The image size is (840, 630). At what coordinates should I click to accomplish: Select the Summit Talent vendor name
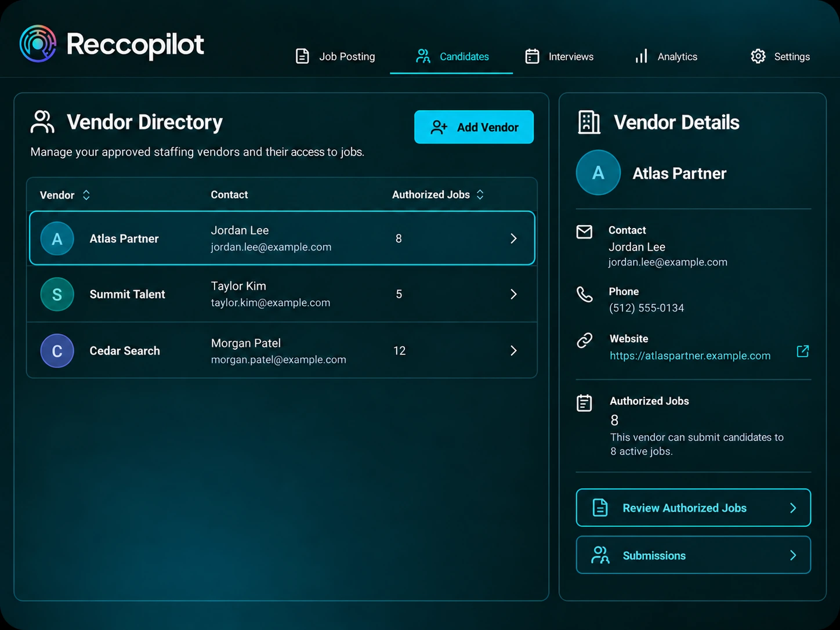(127, 294)
